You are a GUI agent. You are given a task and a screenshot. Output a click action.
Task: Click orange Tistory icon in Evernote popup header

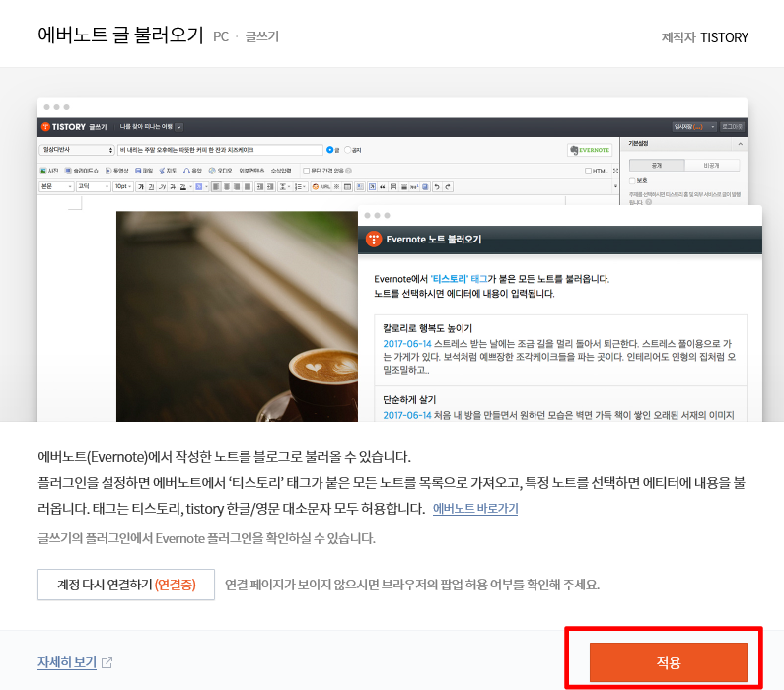(374, 239)
